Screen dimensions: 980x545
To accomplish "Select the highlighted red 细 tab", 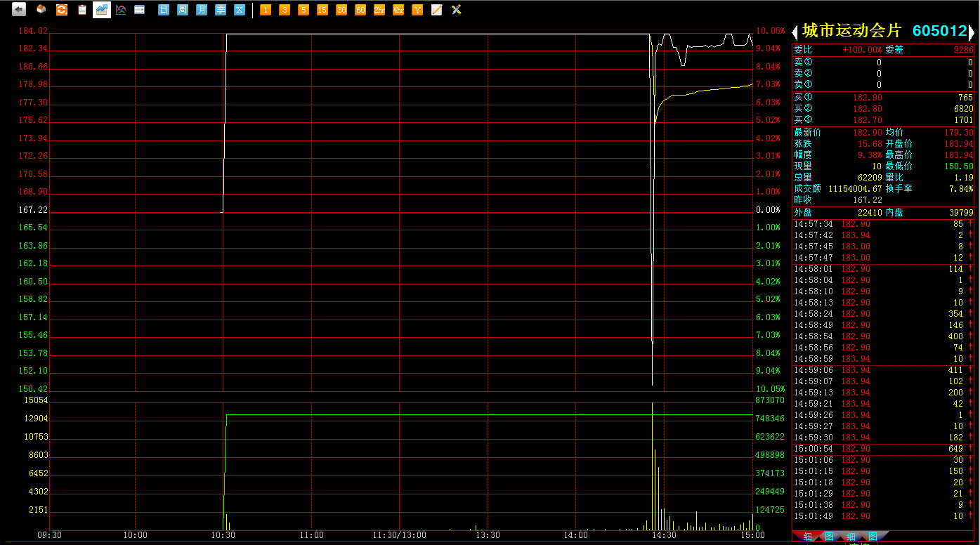I will (x=807, y=537).
